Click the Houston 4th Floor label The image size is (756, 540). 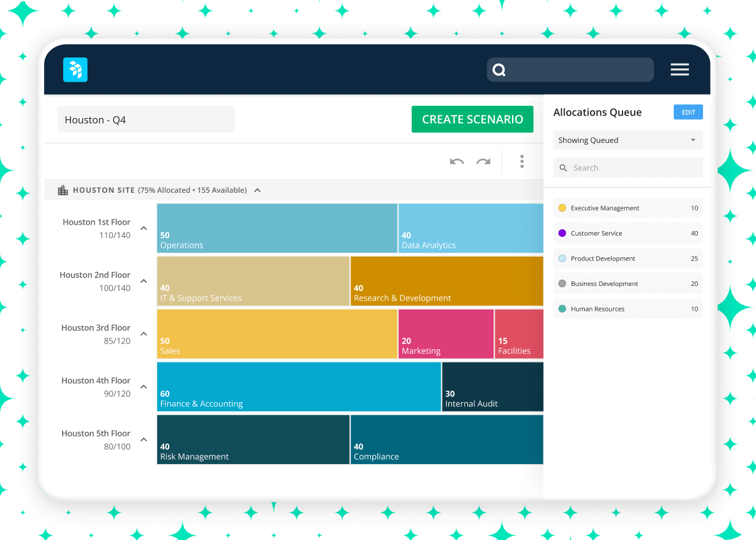(96, 380)
